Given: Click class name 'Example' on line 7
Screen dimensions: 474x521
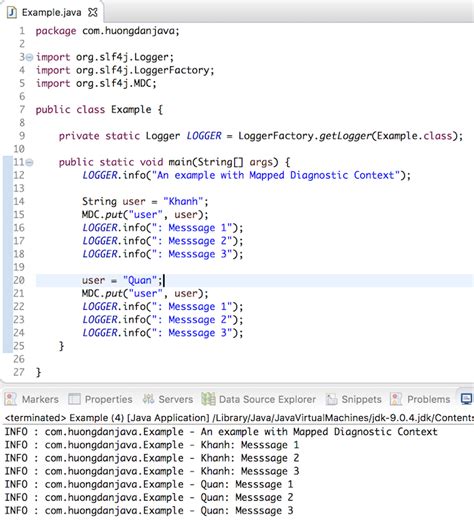Looking at the screenshot, I should tap(131, 110).
